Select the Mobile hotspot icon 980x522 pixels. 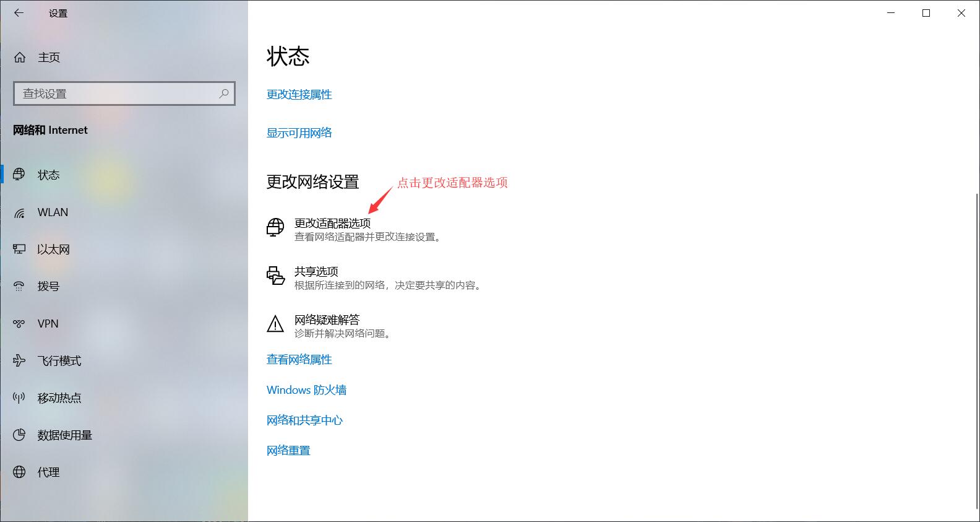point(19,398)
